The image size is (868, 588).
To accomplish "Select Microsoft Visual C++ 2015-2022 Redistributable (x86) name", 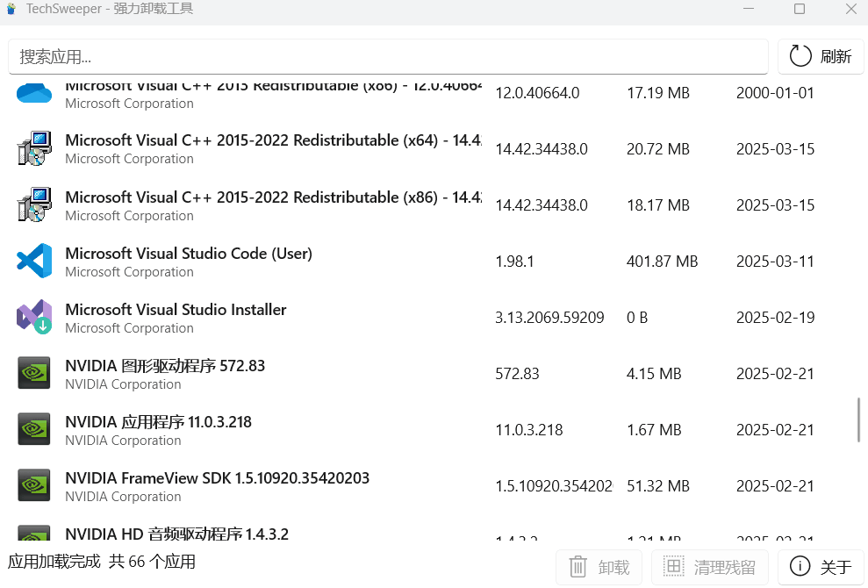I will 274,197.
